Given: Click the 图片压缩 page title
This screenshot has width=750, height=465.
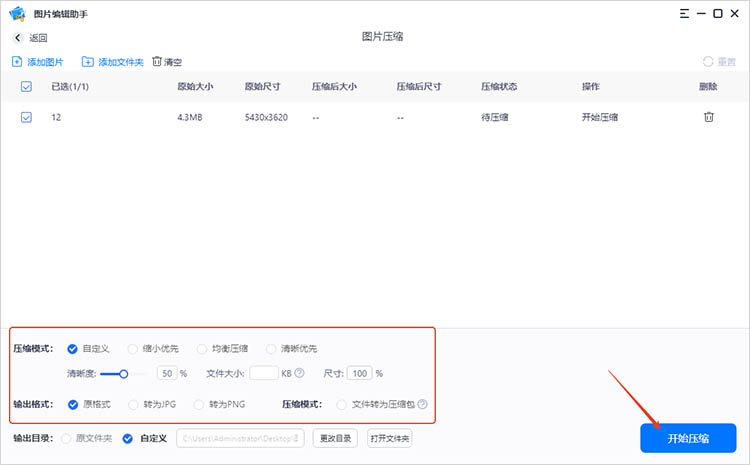Looking at the screenshot, I should point(383,36).
